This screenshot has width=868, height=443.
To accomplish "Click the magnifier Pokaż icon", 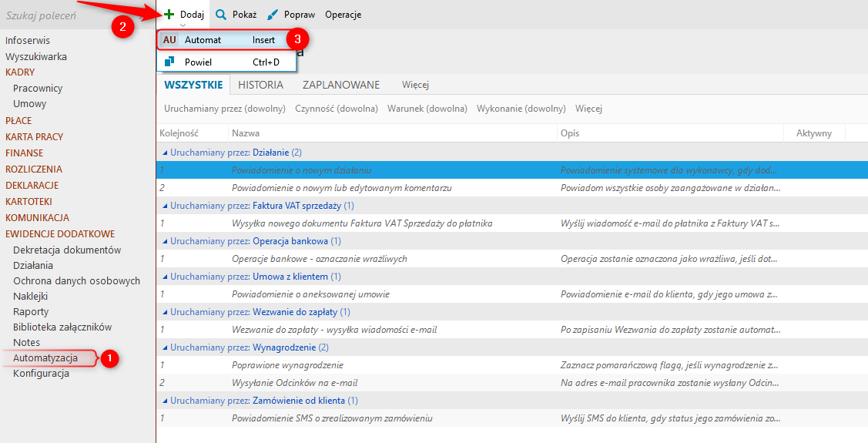I will 221,15.
